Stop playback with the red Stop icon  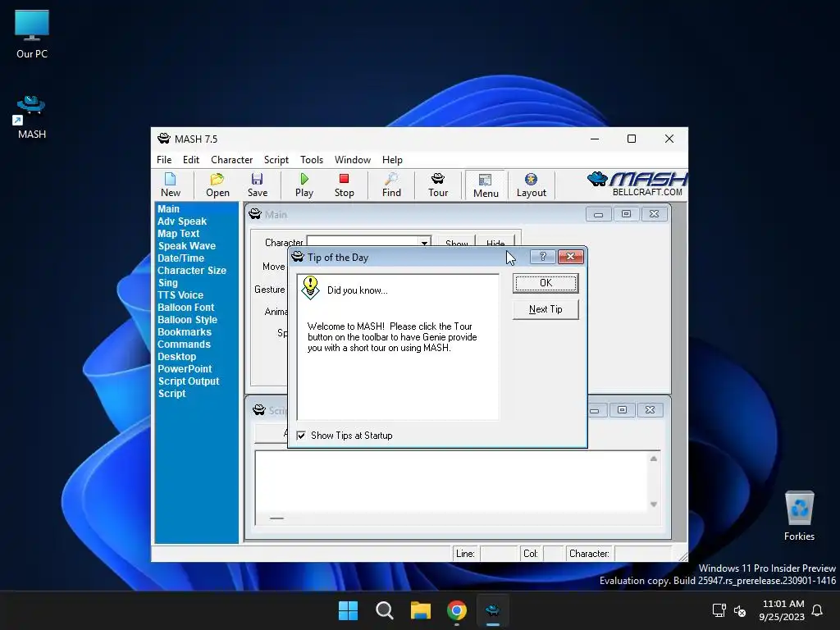[x=344, y=185]
